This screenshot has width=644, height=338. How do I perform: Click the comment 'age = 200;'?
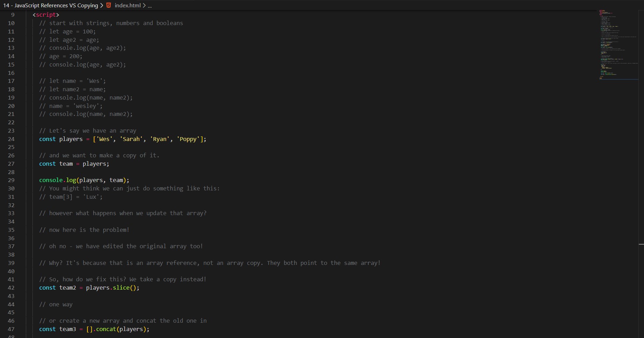point(61,56)
